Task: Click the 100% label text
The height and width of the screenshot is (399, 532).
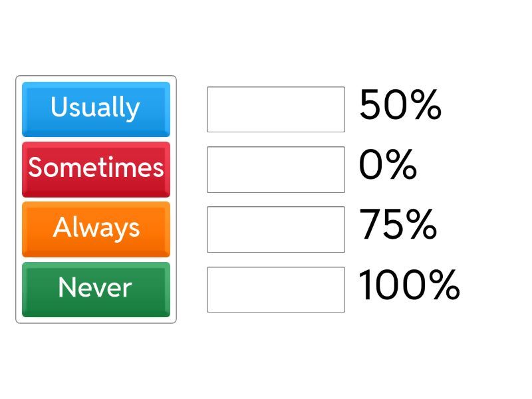Action: point(409,285)
